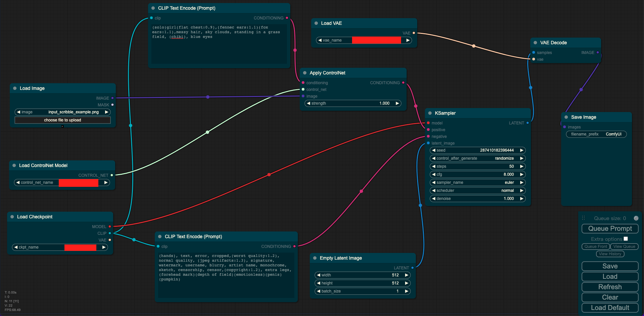Click the collapse dot on Load Checkpoint node
This screenshot has height=316, width=644.
pos(12,217)
